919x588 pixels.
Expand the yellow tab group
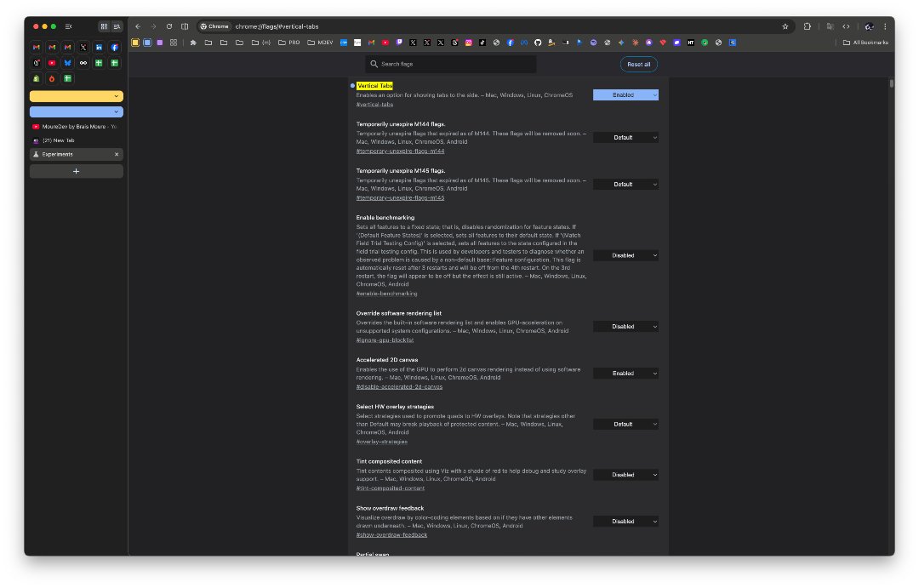77,96
